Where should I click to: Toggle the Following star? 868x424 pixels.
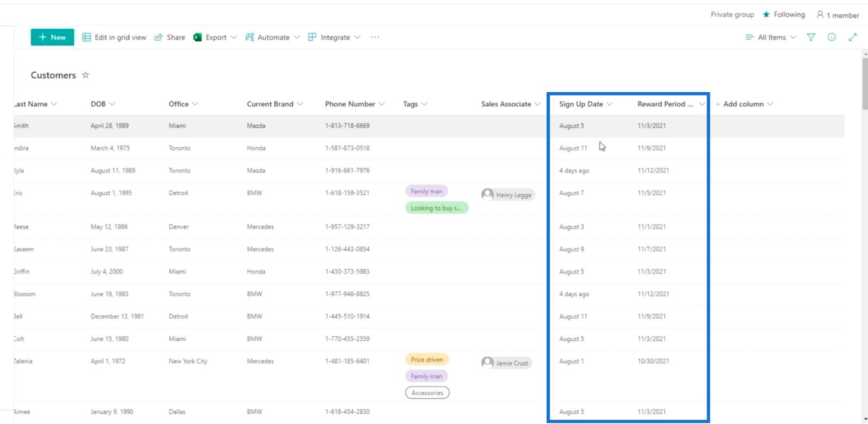point(766,15)
